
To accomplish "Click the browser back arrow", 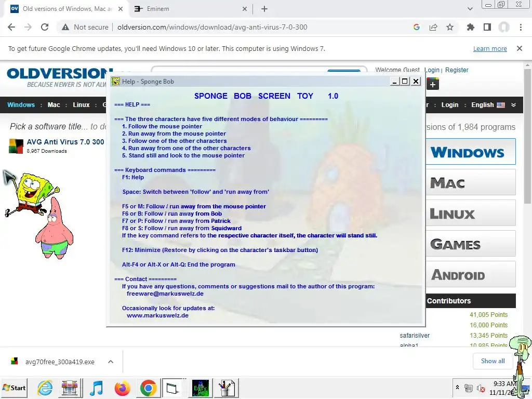I will 11,27.
